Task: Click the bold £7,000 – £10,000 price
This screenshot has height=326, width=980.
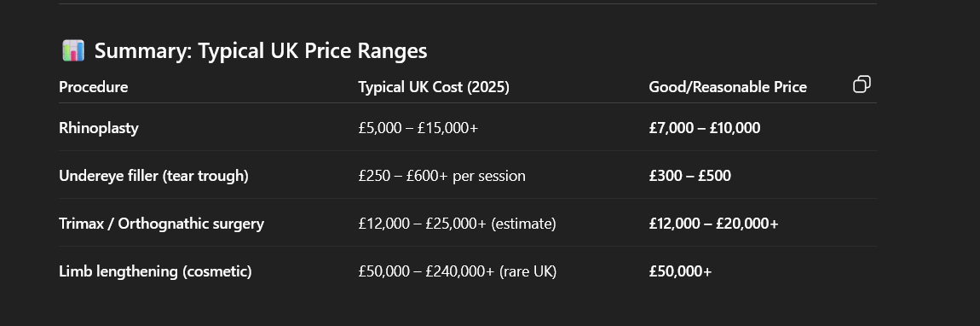Action: pyautogui.click(x=705, y=128)
